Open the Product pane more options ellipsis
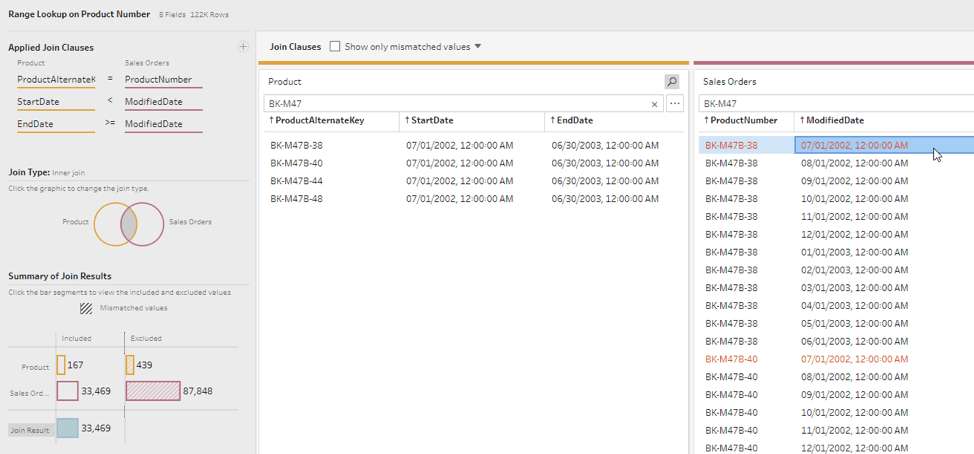Image resolution: width=974 pixels, height=454 pixels. (675, 104)
